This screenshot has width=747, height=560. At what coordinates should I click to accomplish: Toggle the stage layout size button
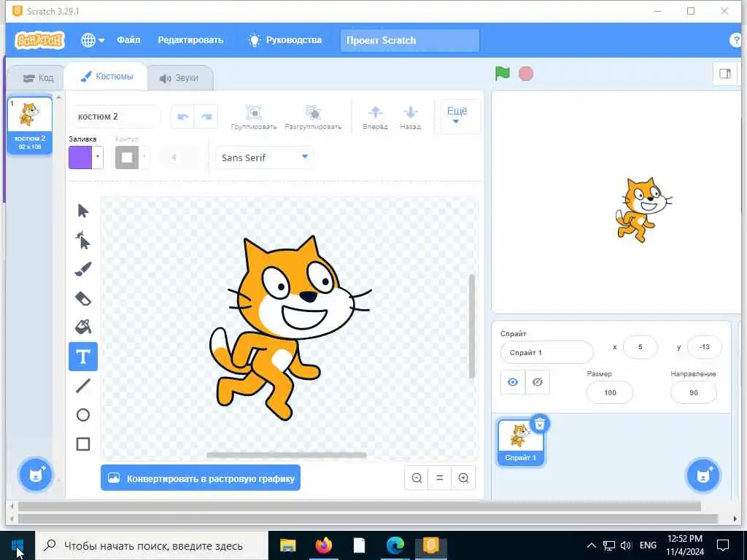point(724,74)
